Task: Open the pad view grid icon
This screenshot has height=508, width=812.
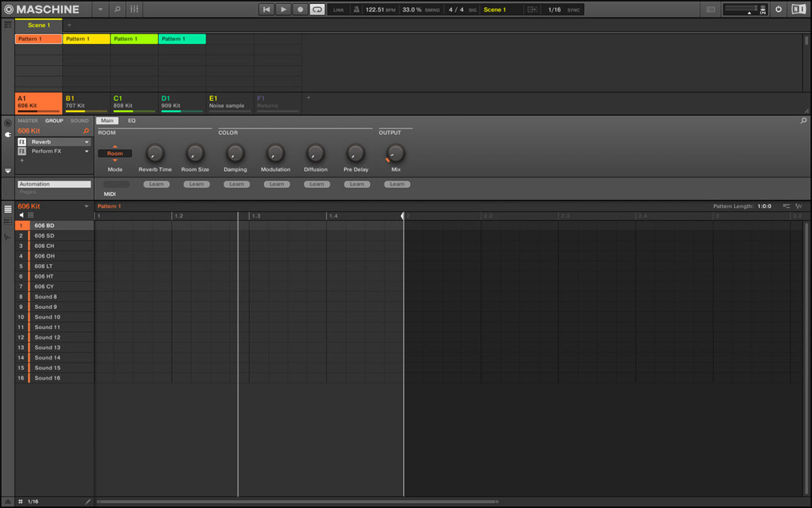Action: tap(30, 215)
